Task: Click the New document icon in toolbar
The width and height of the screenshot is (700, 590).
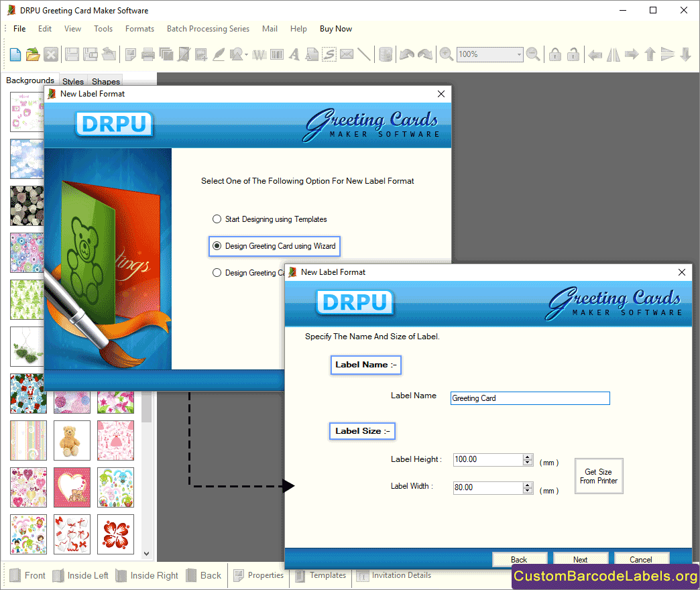Action: [x=15, y=54]
